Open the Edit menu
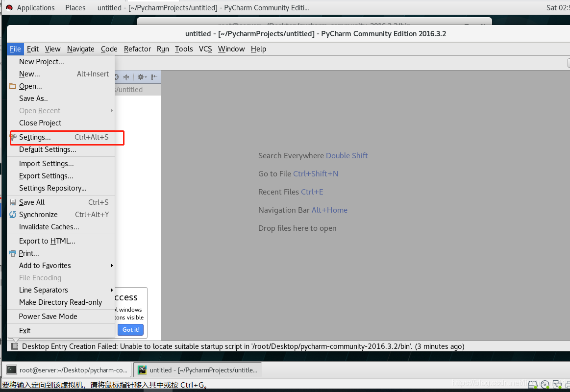 (33, 49)
